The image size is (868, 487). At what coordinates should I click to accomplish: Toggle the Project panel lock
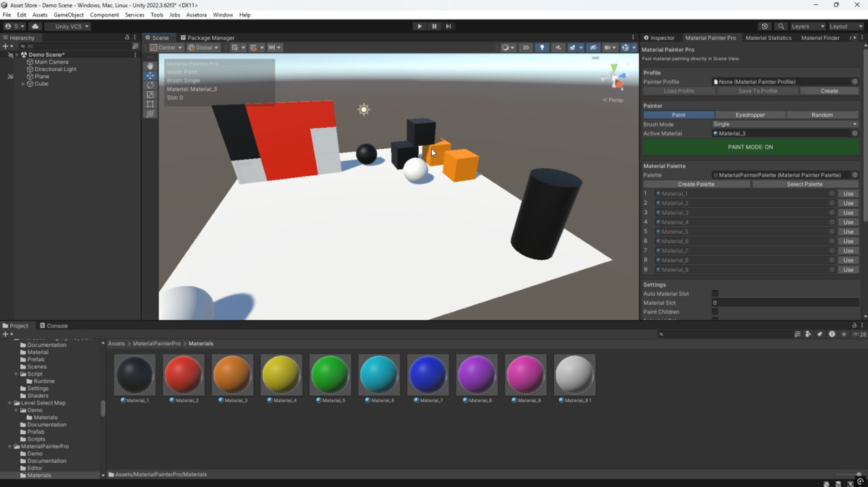click(x=854, y=326)
